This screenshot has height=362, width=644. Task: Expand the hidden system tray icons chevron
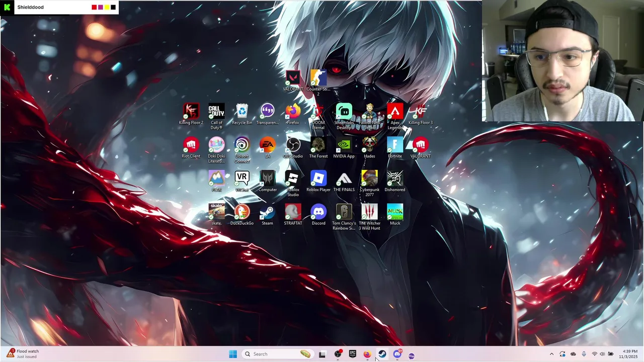point(551,354)
